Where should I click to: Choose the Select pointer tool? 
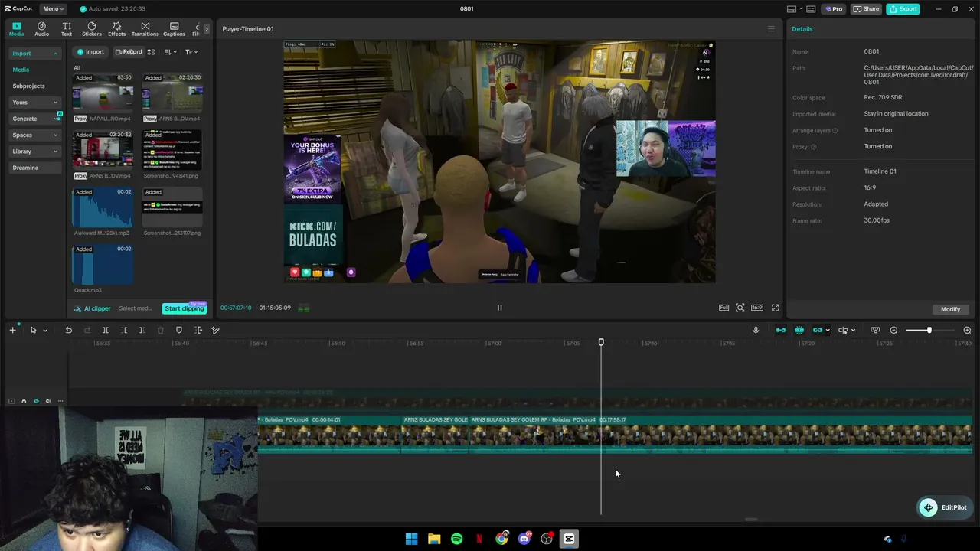[33, 330]
